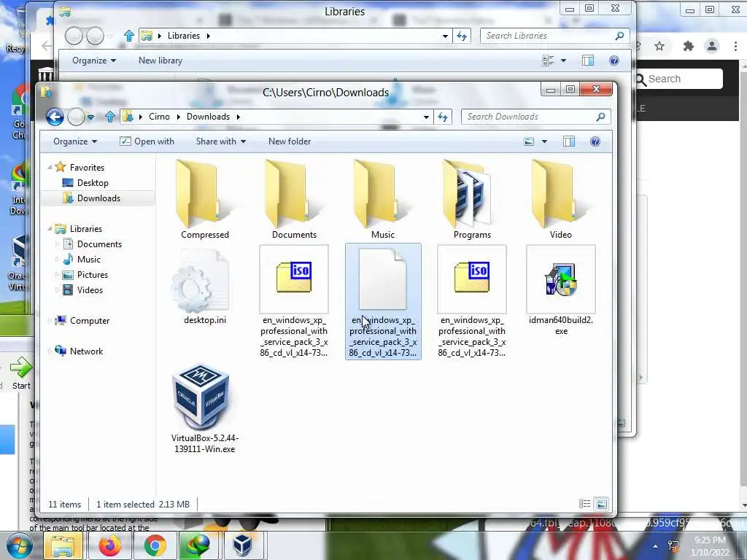Change view icon in Downloads toolbar

(529, 141)
